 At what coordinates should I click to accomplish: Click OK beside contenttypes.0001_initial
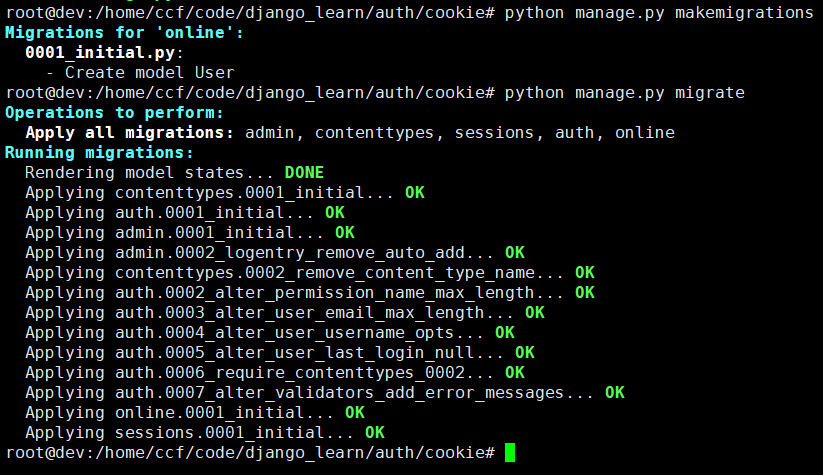(x=415, y=193)
